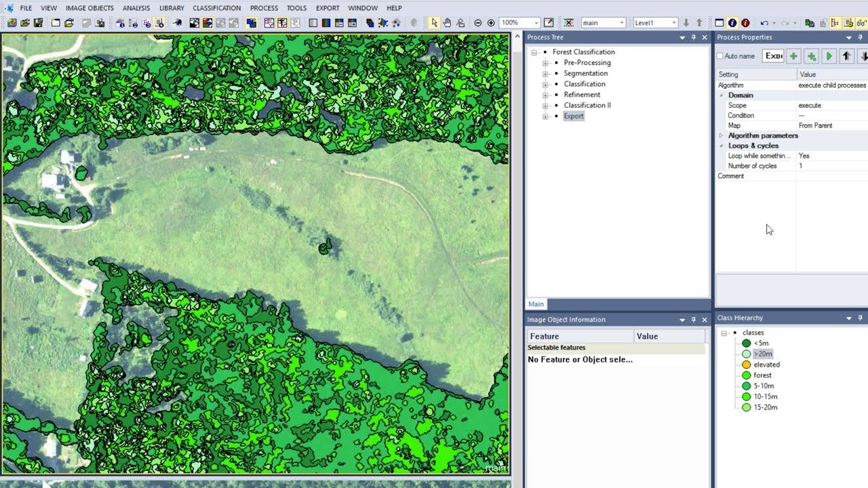Open the CLASSIFICATION menu
This screenshot has width=868, height=488.
coord(216,8)
